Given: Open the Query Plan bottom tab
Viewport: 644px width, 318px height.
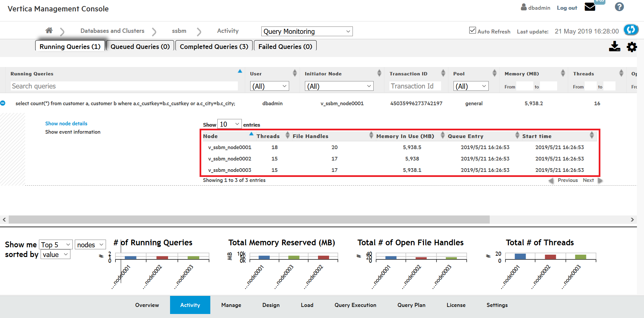Looking at the screenshot, I should (x=411, y=305).
